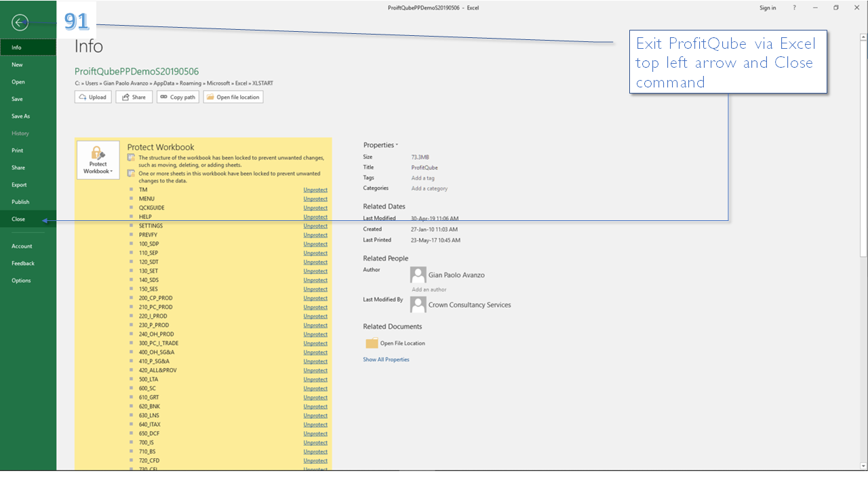Unprotect the 500_LTA sheet
The height and width of the screenshot is (488, 868).
click(x=315, y=380)
